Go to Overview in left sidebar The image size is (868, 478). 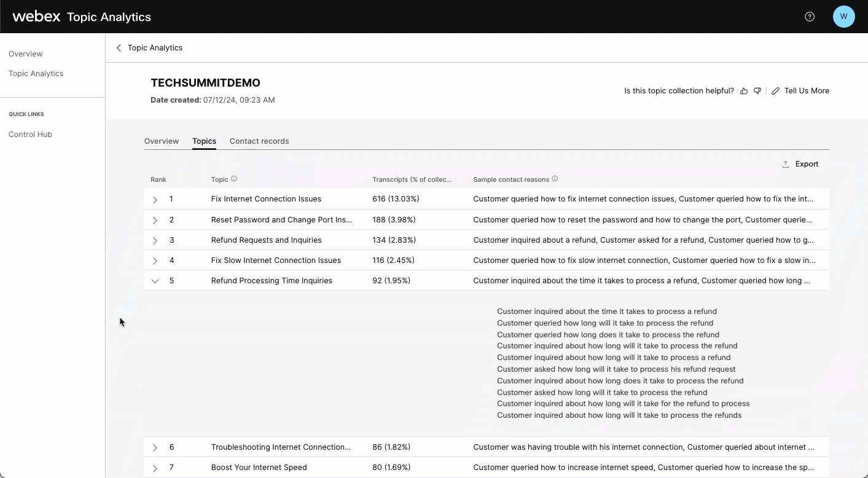pyautogui.click(x=26, y=54)
